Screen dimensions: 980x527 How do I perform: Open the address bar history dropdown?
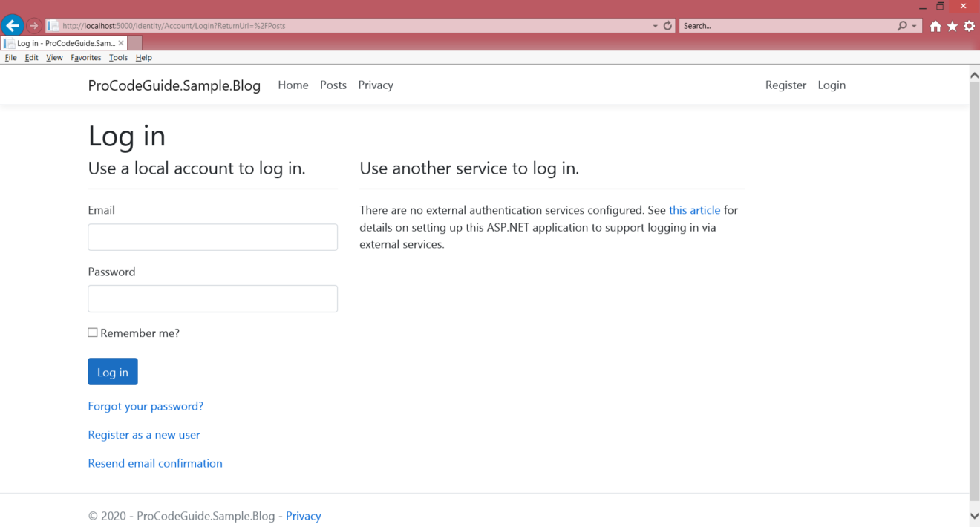tap(655, 24)
